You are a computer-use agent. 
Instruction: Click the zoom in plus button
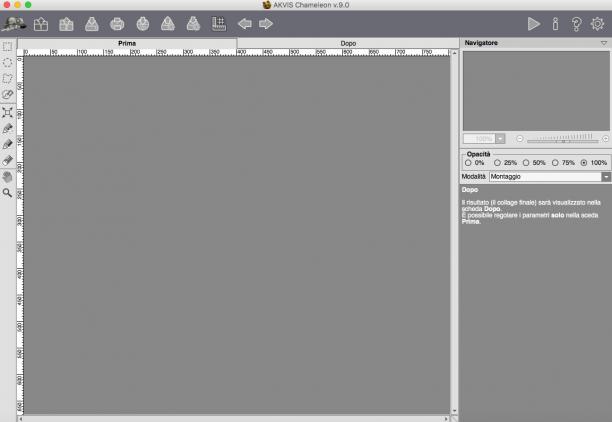pyautogui.click(x=605, y=139)
